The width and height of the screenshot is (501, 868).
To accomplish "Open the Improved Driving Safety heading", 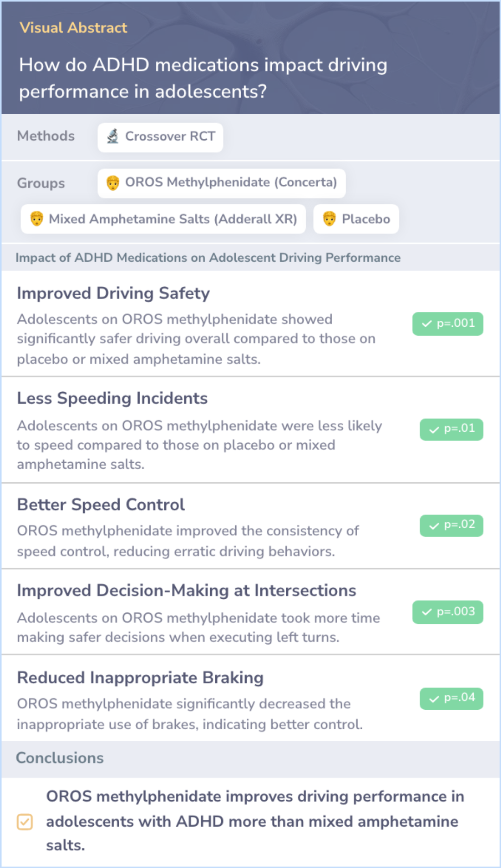I will click(x=114, y=293).
